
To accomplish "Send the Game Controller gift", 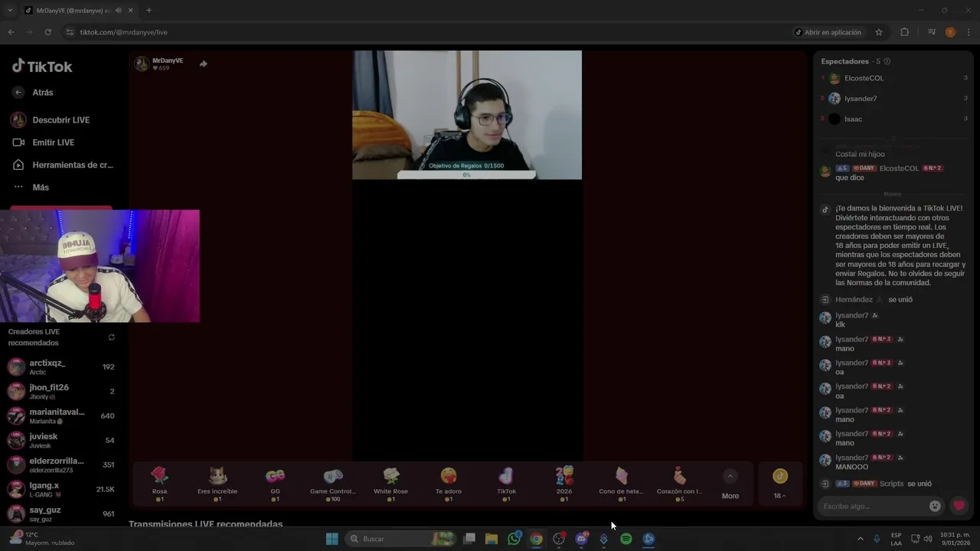I will [333, 484].
